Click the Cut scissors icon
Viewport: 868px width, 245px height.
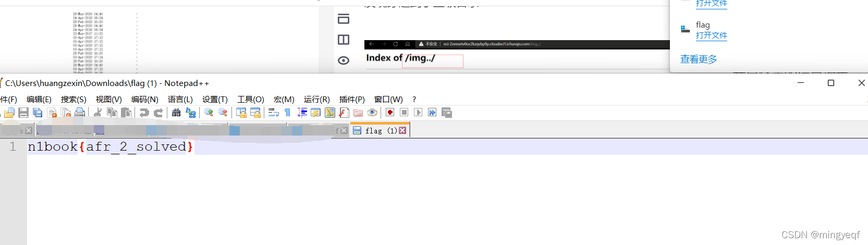(97, 113)
